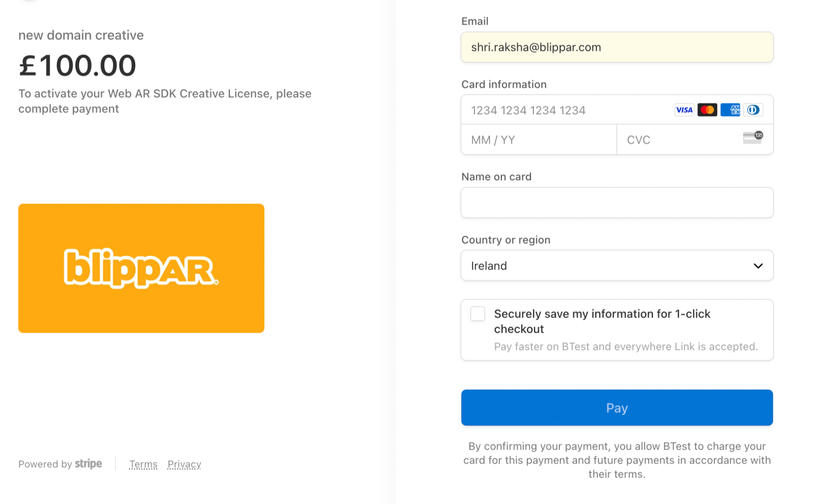Focus the Email input field
840x504 pixels.
(x=617, y=47)
